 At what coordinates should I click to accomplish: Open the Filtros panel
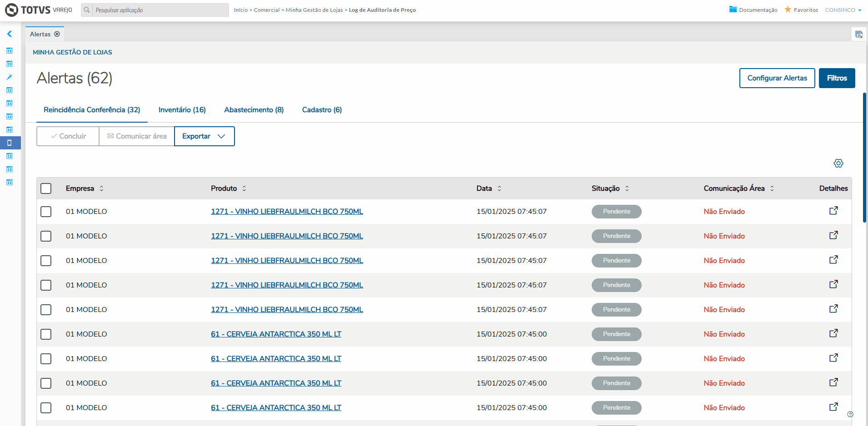(837, 78)
